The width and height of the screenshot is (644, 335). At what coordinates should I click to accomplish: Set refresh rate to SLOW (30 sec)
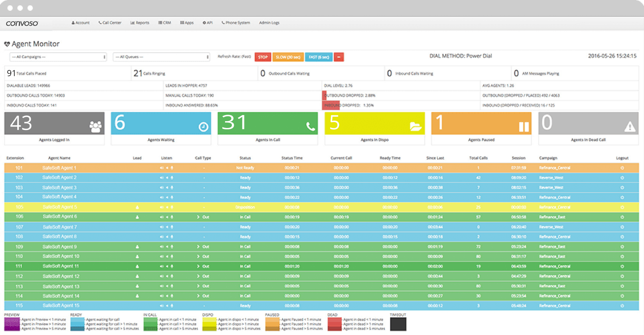(x=288, y=57)
